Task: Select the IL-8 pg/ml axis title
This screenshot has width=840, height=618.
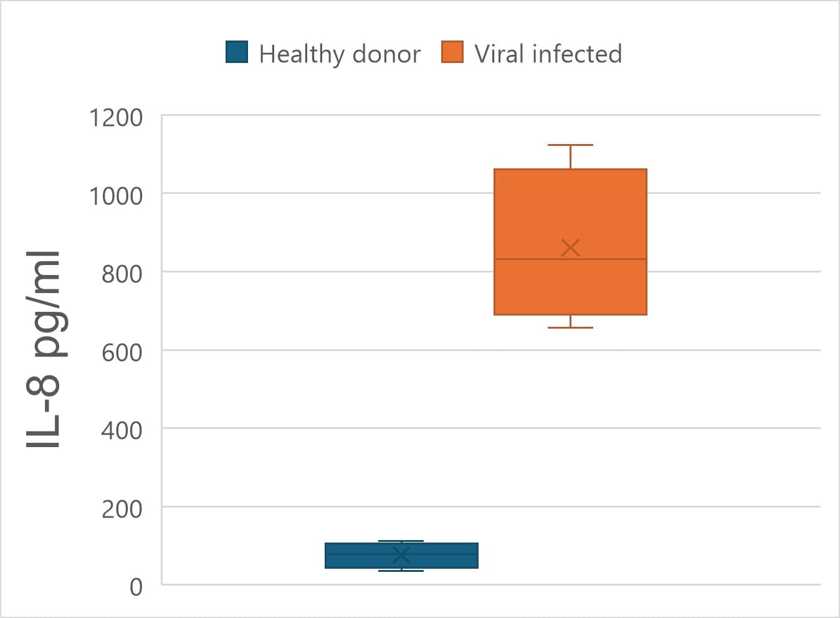Action: (43, 349)
